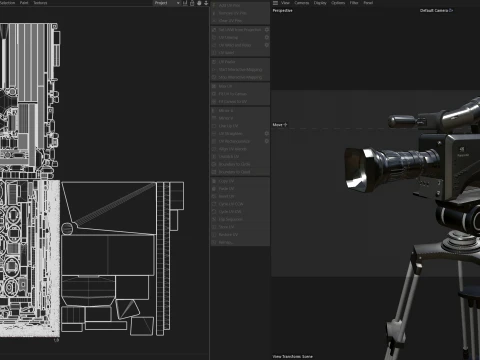Click the round icon in texture view toolbar
Image resolution: width=480 pixels, height=360 pixels.
tap(199, 3)
